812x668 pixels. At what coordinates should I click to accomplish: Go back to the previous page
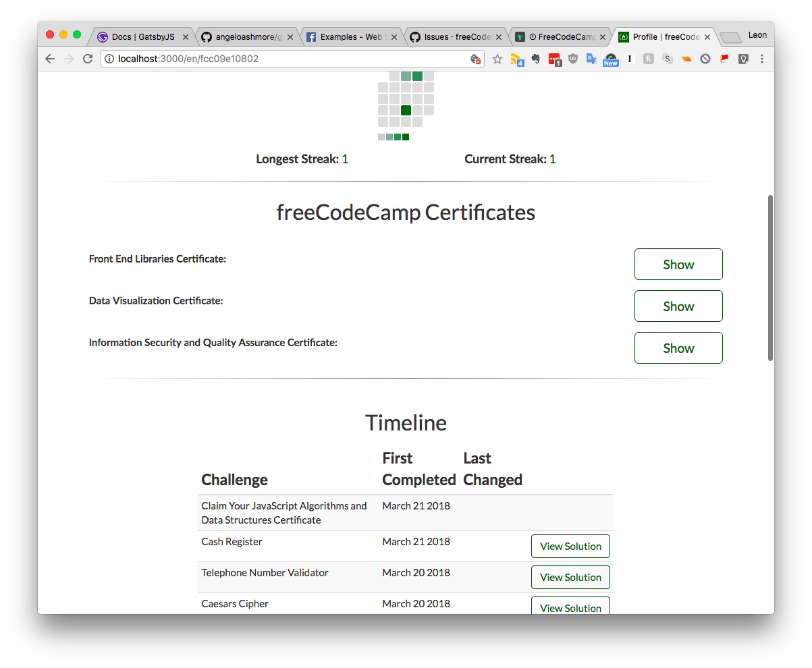(x=50, y=59)
